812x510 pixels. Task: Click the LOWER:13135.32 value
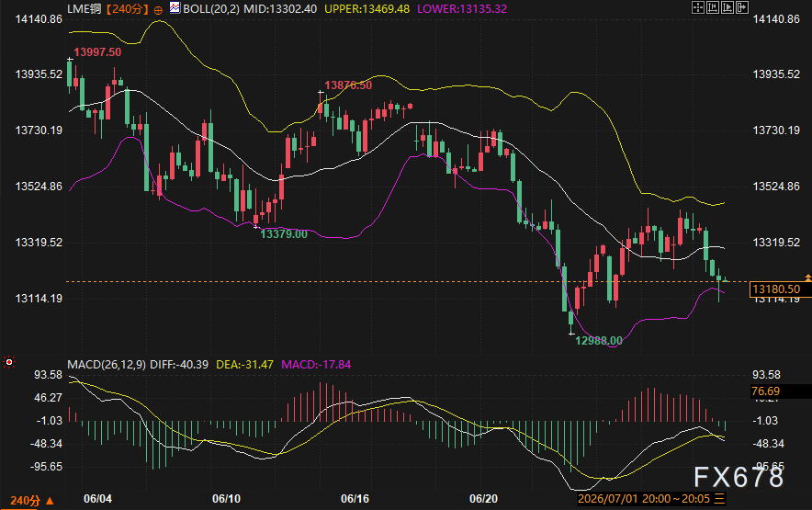[462, 9]
